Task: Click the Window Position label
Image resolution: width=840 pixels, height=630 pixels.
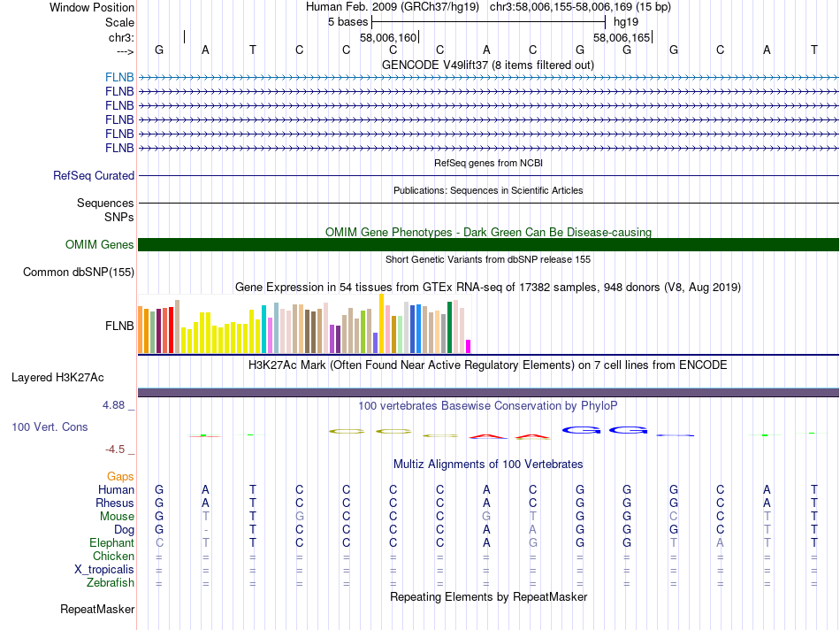Action: pos(92,7)
